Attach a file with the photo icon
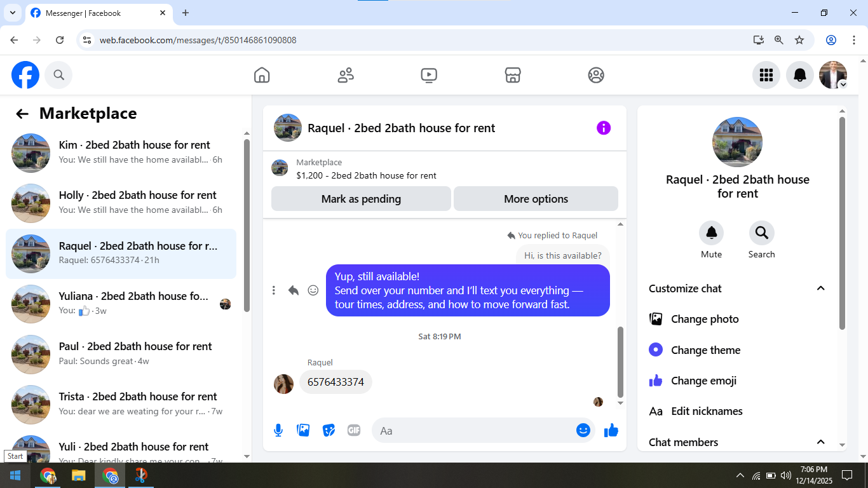Viewport: 868px width, 488px height. coord(304,430)
